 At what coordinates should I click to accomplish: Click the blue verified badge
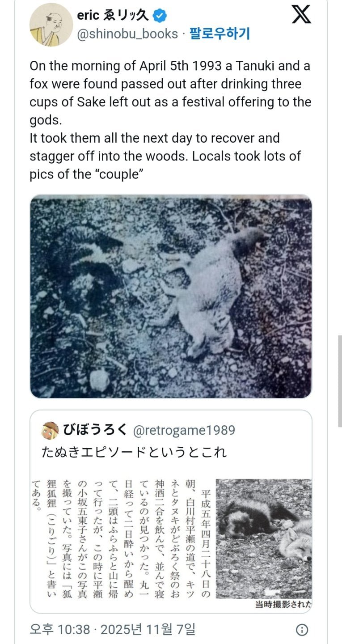(160, 16)
